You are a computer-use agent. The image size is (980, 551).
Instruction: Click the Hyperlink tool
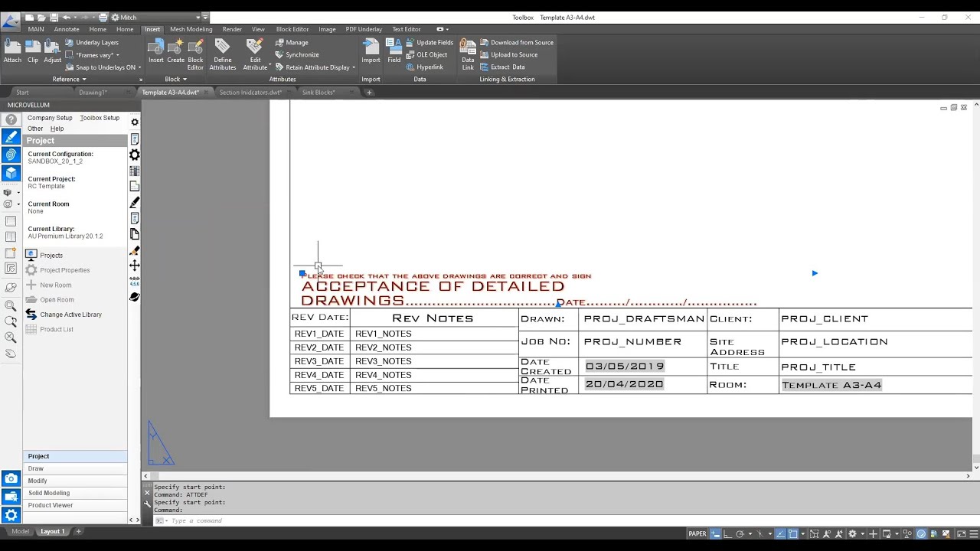coord(425,67)
